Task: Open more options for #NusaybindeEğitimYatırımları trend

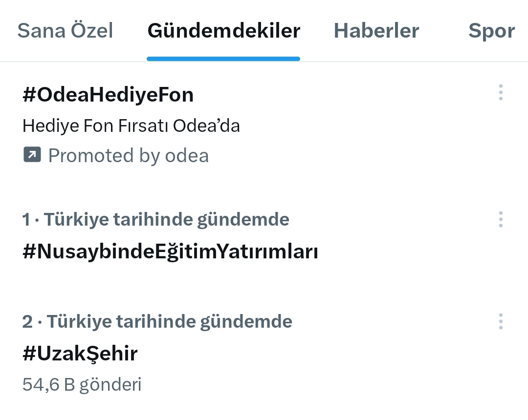Action: pos(501,220)
